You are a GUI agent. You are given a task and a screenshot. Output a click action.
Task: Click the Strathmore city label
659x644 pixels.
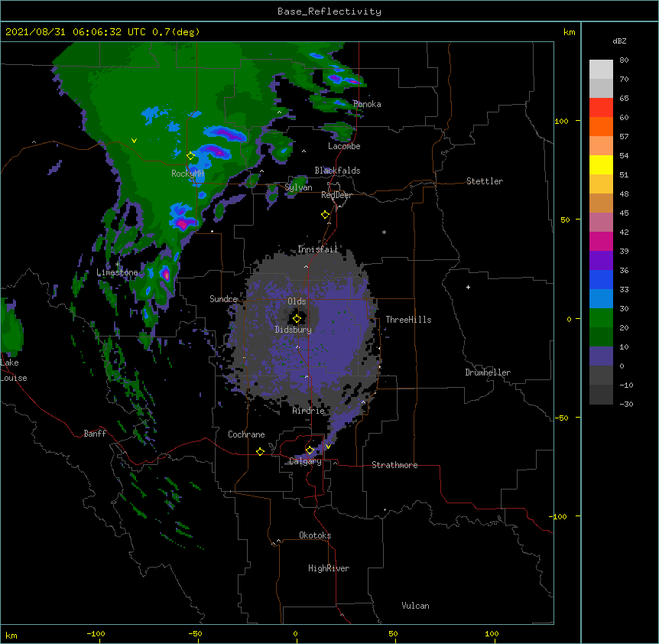point(394,465)
